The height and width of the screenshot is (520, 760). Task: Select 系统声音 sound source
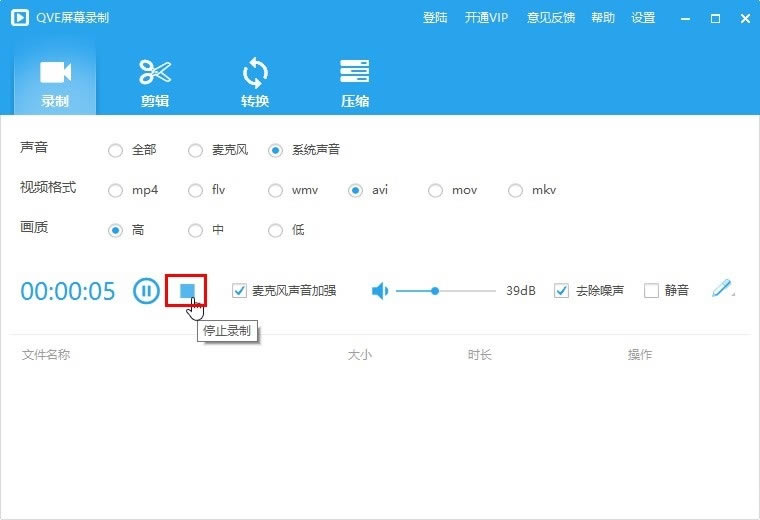pos(275,150)
